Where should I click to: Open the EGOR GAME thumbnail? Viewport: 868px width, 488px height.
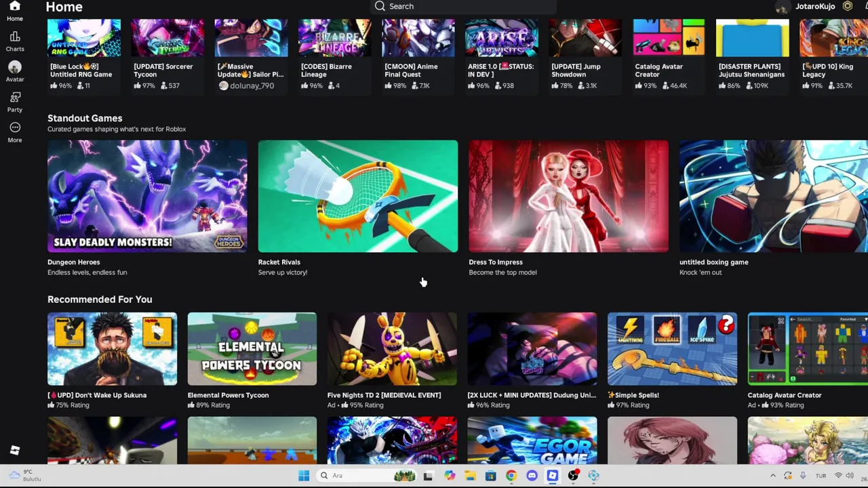pyautogui.click(x=532, y=441)
